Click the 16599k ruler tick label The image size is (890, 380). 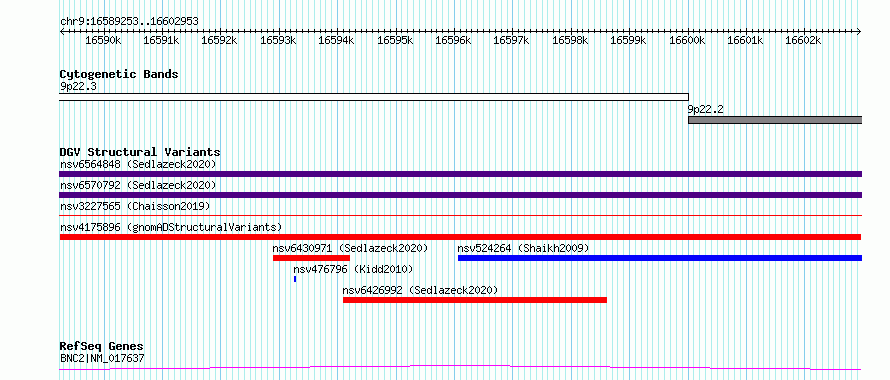(628, 40)
